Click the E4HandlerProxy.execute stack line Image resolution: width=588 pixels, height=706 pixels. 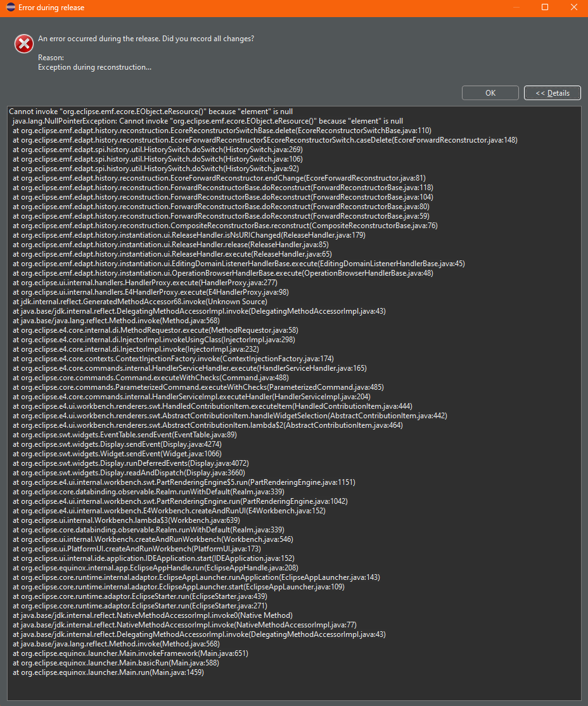(x=151, y=292)
